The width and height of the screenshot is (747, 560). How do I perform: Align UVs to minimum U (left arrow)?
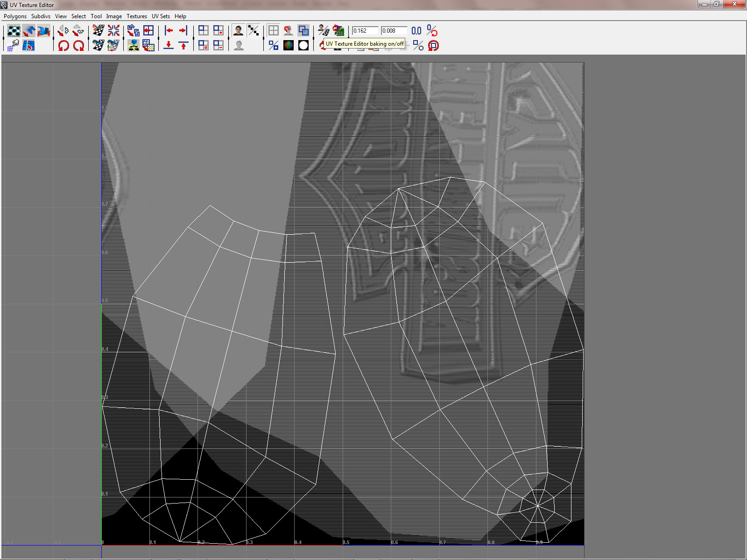169,31
